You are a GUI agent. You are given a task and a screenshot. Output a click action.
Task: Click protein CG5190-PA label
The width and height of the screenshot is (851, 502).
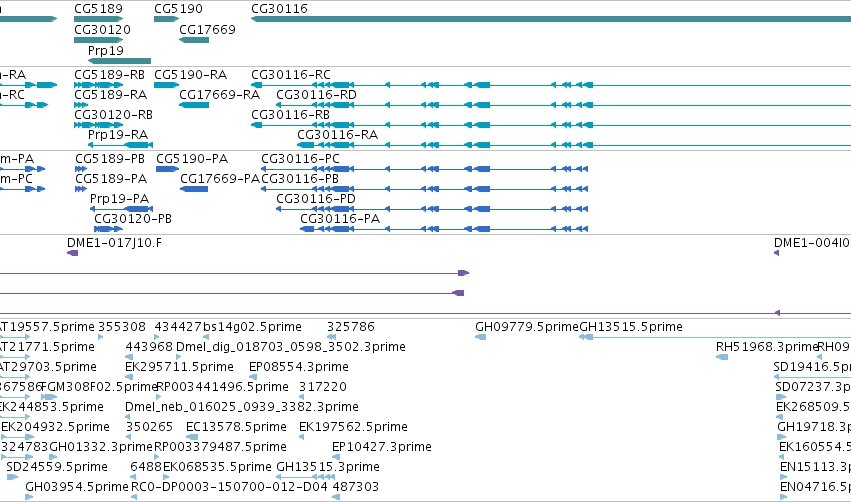coord(192,158)
